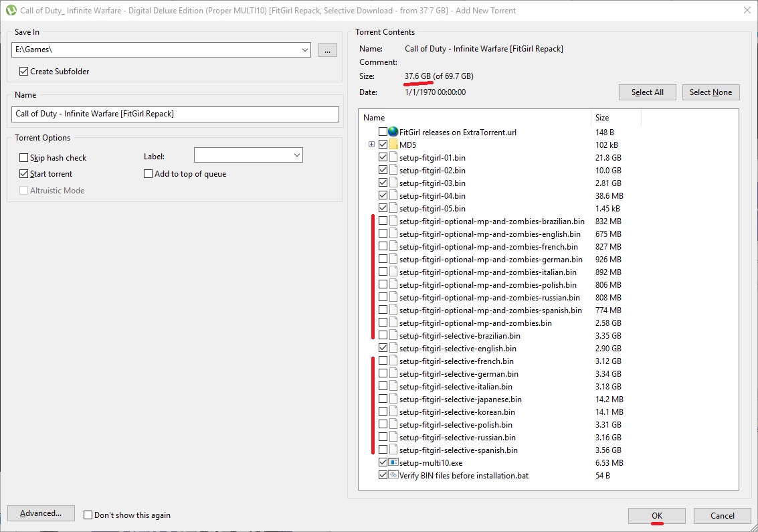Click the file icon of setup-fitgirl-selective-korean.bin
Viewport: 758px width, 532px height.
393,412
